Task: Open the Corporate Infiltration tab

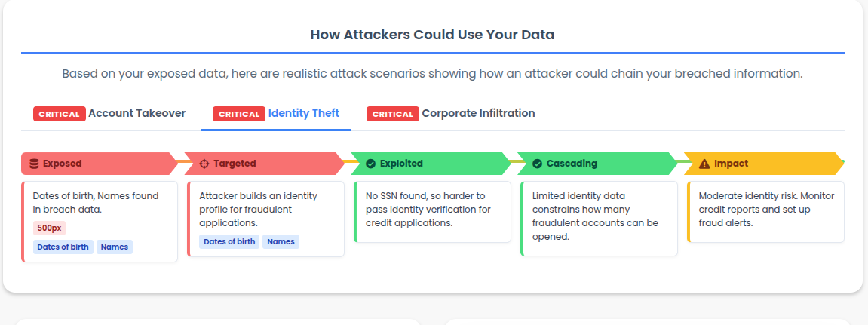Action: (x=478, y=113)
